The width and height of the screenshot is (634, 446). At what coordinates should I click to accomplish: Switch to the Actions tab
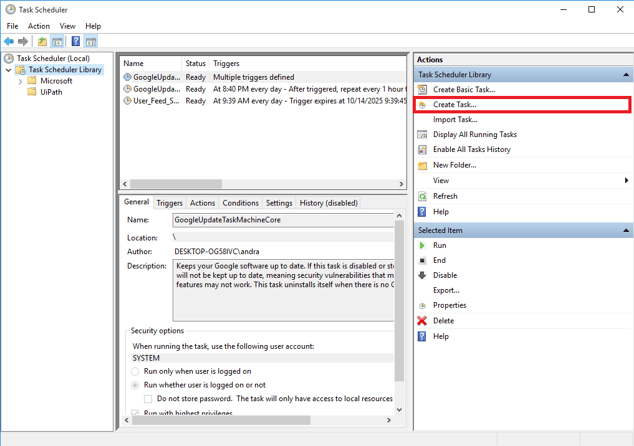(202, 203)
